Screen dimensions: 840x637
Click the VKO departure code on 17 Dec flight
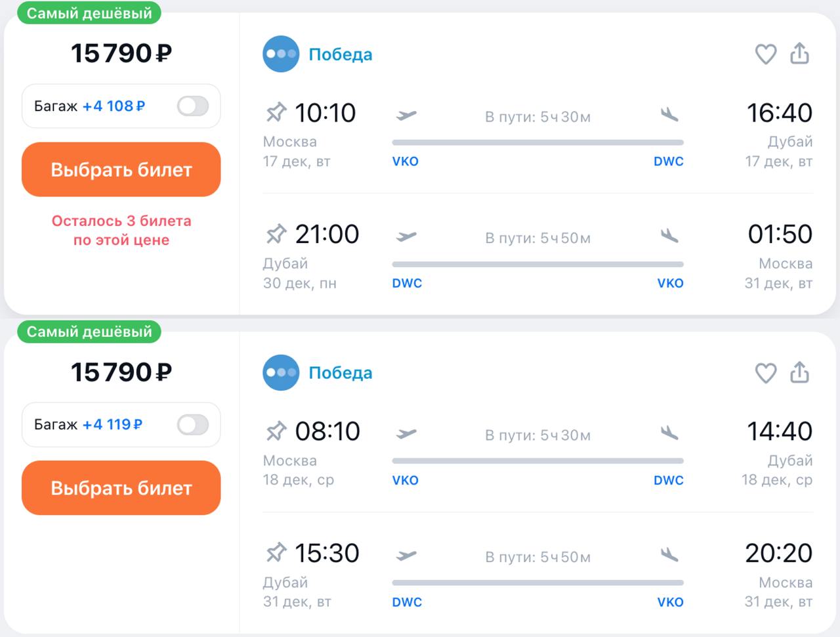[405, 162]
